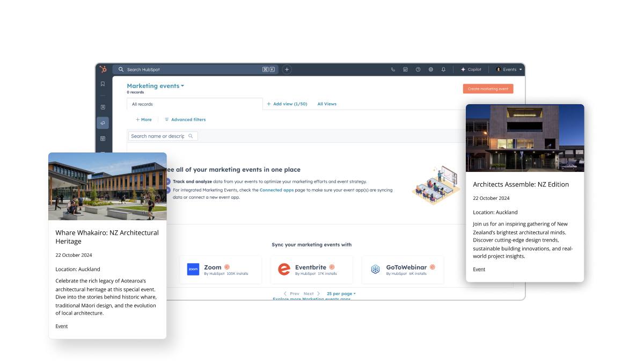Image resolution: width=644 pixels, height=363 pixels.
Task: Expand the 25 per page selector
Action: [x=341, y=294]
